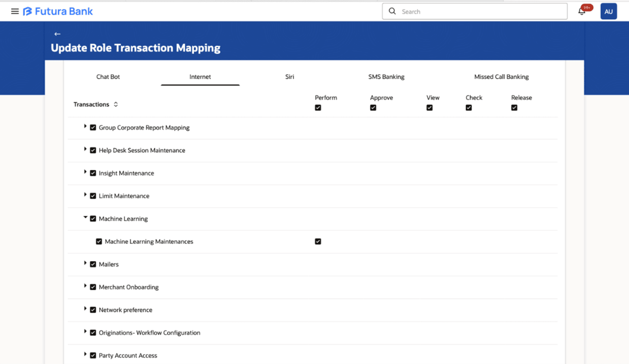
Task: Expand the Mailers row
Action: (85, 263)
